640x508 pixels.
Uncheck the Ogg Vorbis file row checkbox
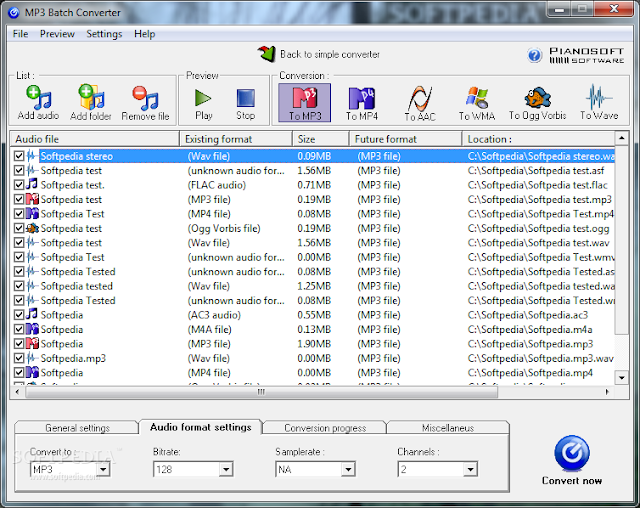pos(19,228)
